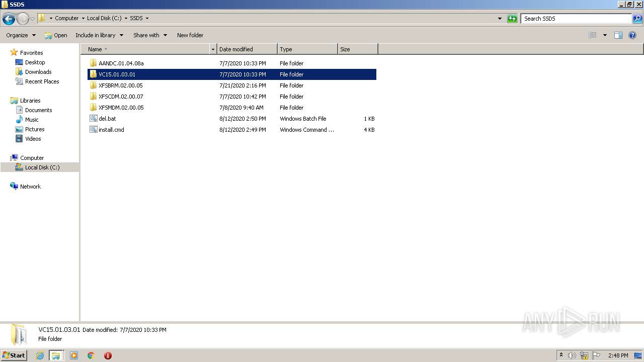Expand the arrow after Local Disk breadcrumb
Viewport: 644px width, 362px height.
pos(125,18)
